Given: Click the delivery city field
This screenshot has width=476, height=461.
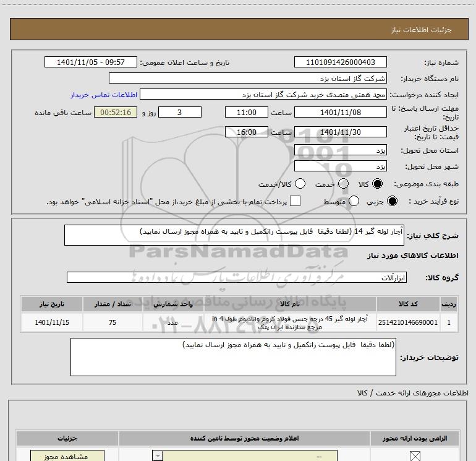Looking at the screenshot, I should (x=340, y=166).
